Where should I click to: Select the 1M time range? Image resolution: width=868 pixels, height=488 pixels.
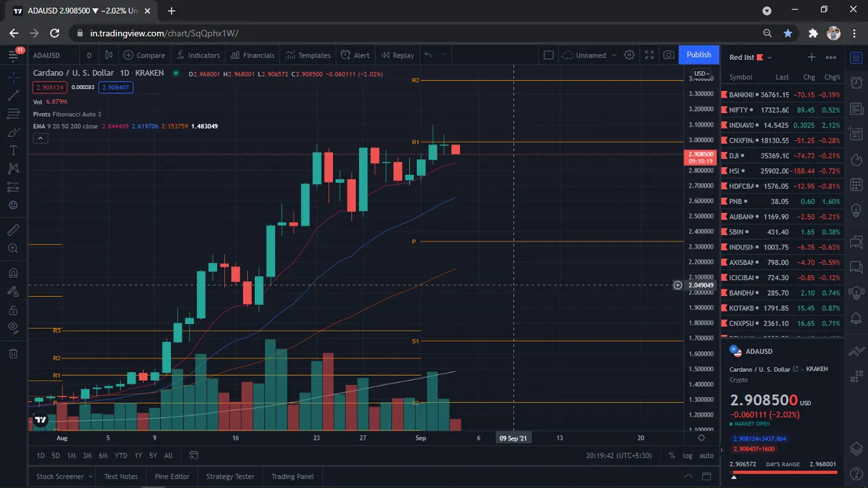[x=71, y=455]
